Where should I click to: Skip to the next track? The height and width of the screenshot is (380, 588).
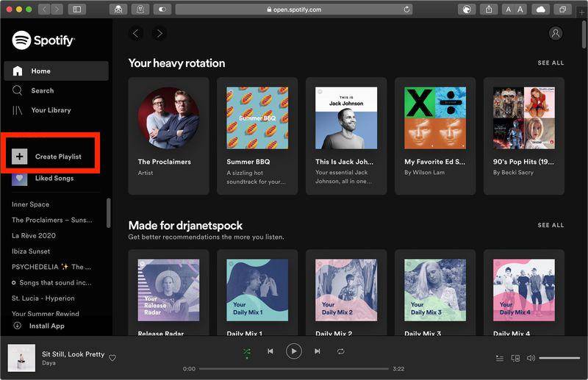pos(318,351)
